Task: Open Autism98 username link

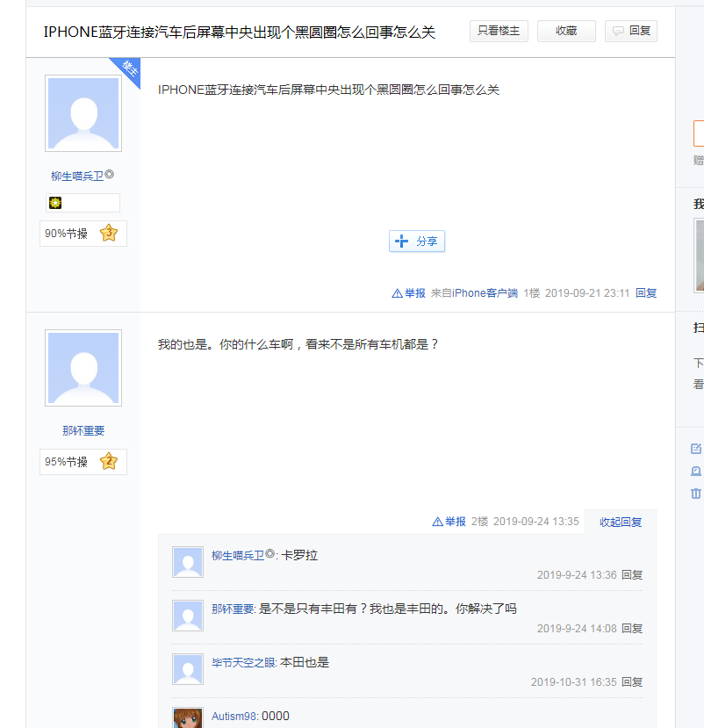Action: pos(233,717)
